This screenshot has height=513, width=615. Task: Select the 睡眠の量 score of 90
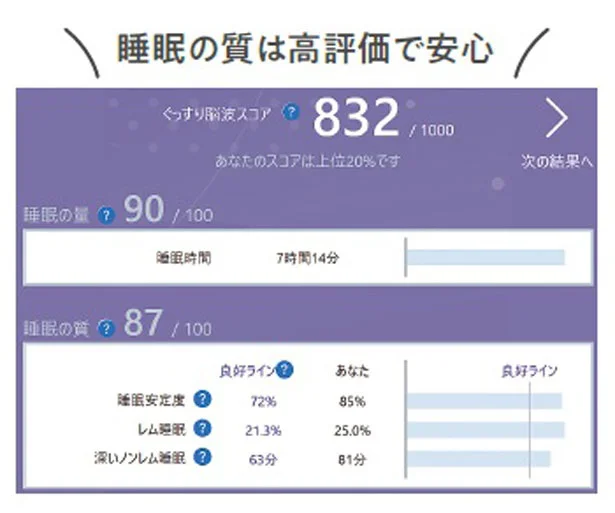(144, 209)
